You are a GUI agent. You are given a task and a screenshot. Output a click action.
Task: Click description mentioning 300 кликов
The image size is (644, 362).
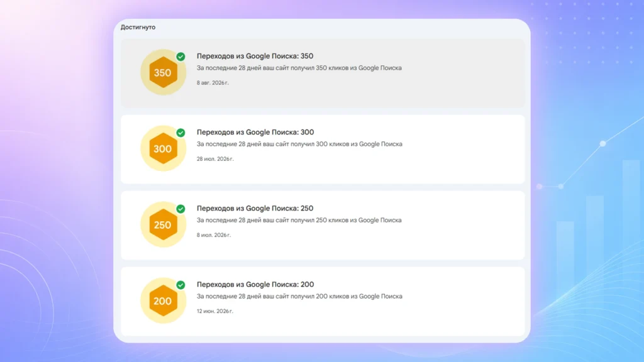point(299,144)
